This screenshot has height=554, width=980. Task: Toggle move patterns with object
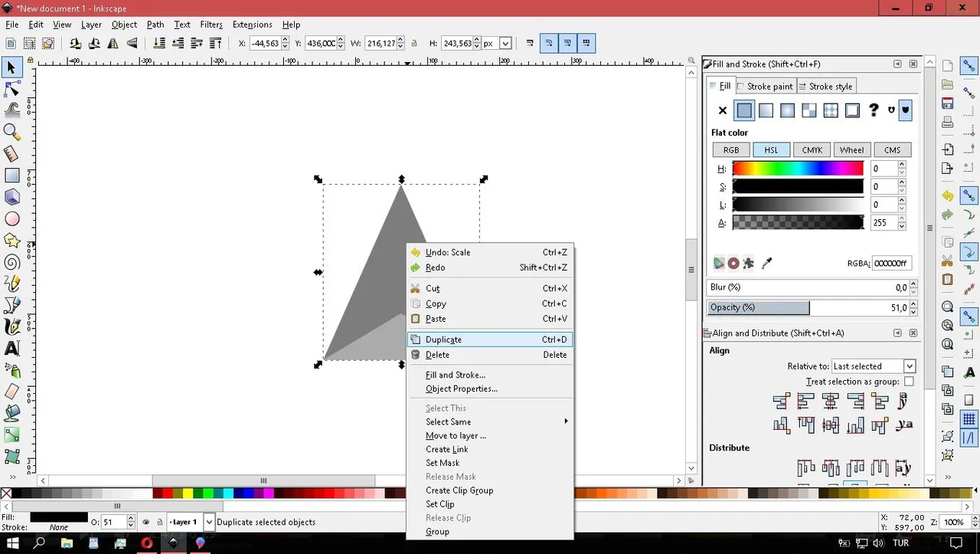click(586, 44)
